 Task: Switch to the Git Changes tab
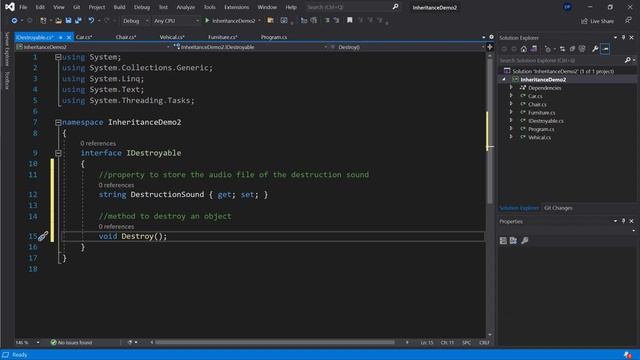[x=558, y=208]
